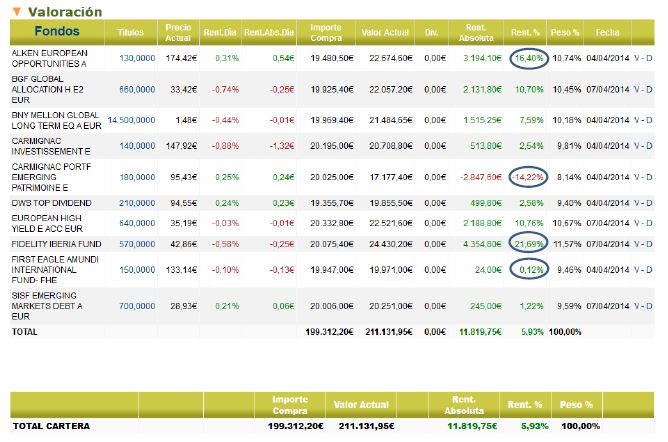
Task: Click the top Peso % column header
Action: pyautogui.click(x=565, y=32)
